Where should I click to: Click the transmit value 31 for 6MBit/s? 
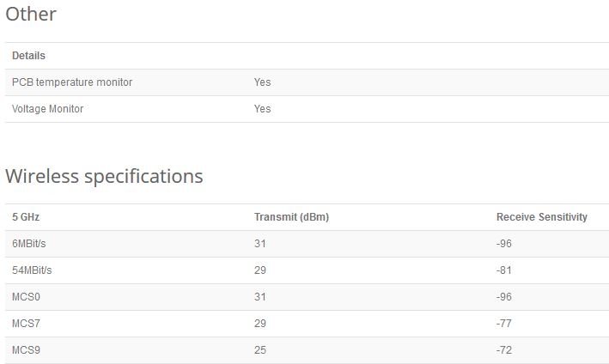pos(260,244)
